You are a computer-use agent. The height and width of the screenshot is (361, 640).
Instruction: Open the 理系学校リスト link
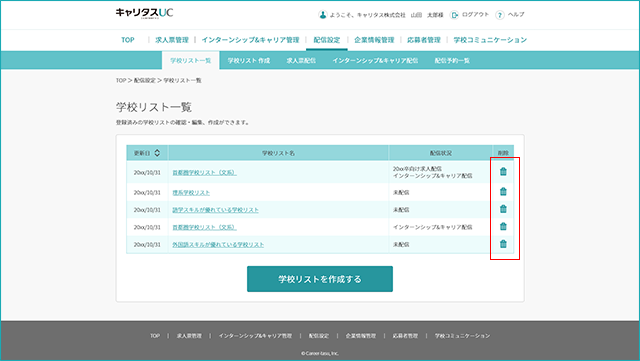tap(191, 192)
